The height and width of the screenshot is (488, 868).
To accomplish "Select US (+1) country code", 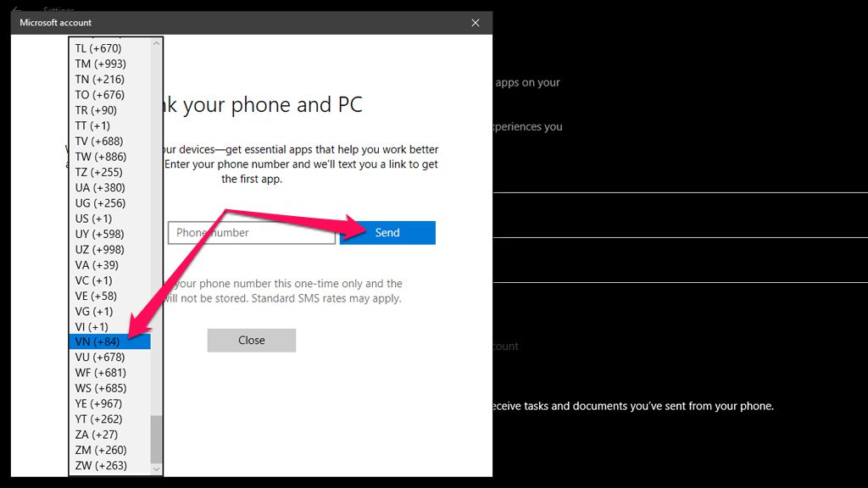I will click(109, 219).
